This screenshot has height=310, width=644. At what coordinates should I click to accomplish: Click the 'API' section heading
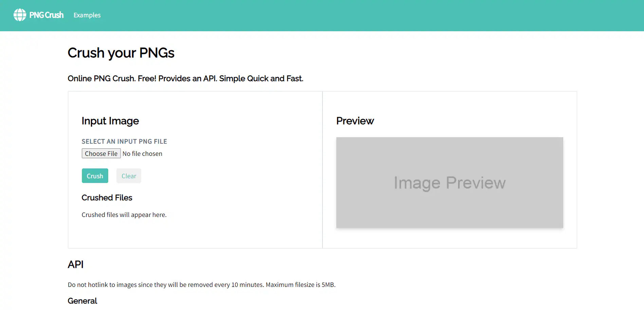pos(76,265)
